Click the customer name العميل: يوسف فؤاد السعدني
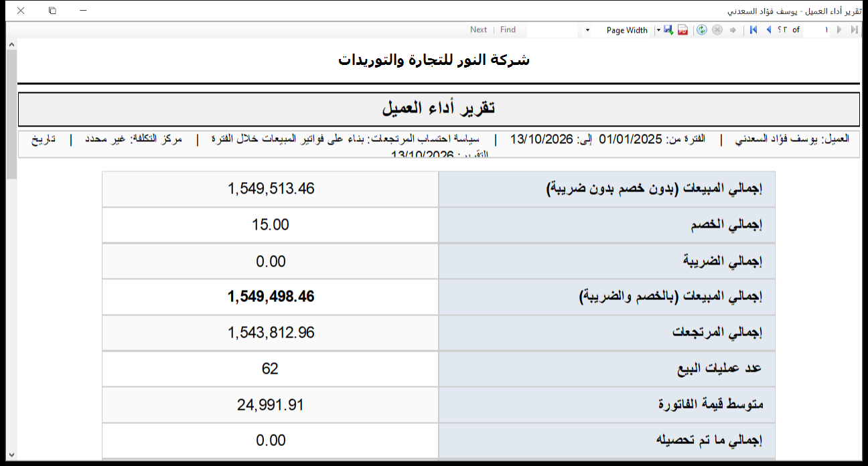 point(792,139)
